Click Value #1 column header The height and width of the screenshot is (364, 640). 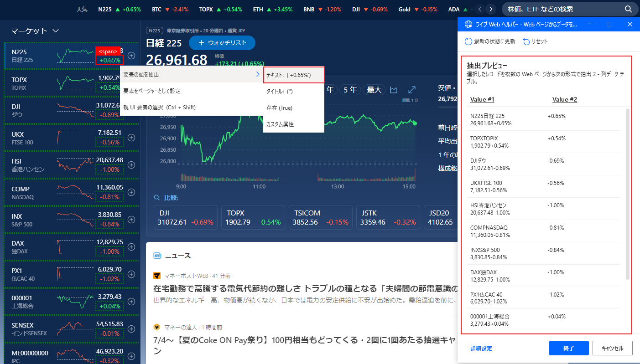tap(482, 99)
